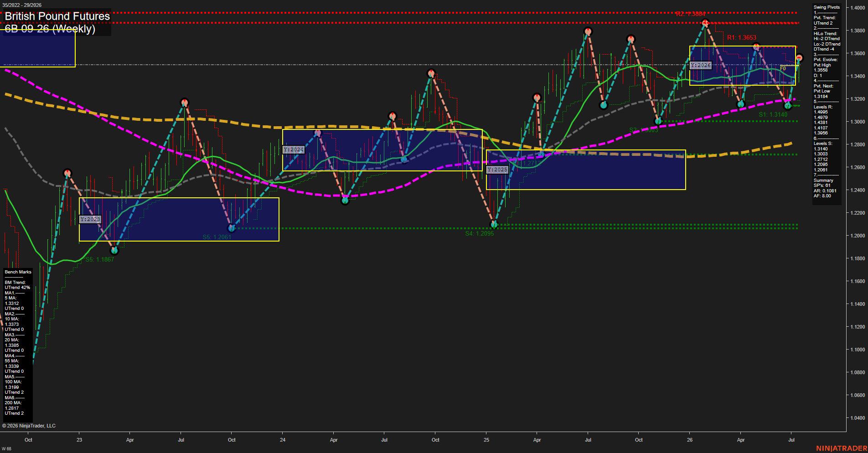Click the 1.3000 price axis label
868x453 pixels.
(x=858, y=122)
